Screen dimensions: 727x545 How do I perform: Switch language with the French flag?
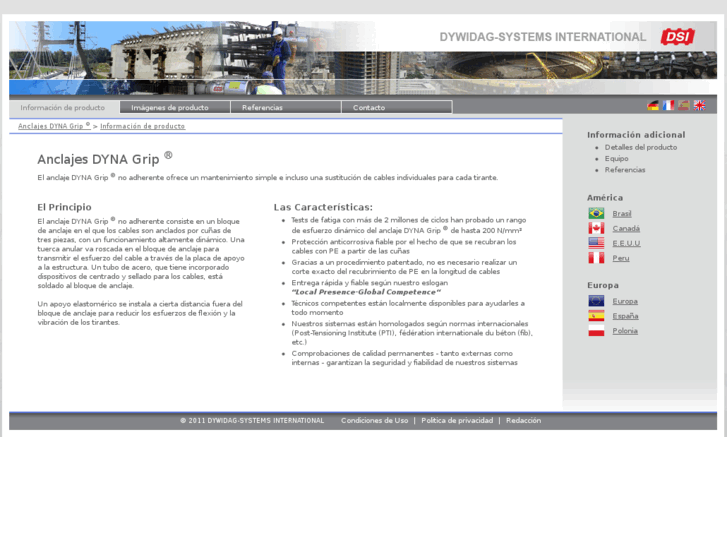pos(668,106)
